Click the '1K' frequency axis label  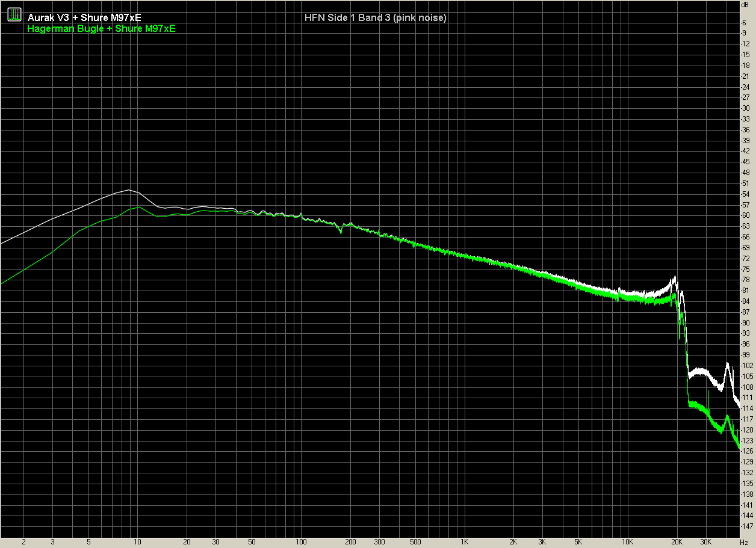tap(464, 541)
